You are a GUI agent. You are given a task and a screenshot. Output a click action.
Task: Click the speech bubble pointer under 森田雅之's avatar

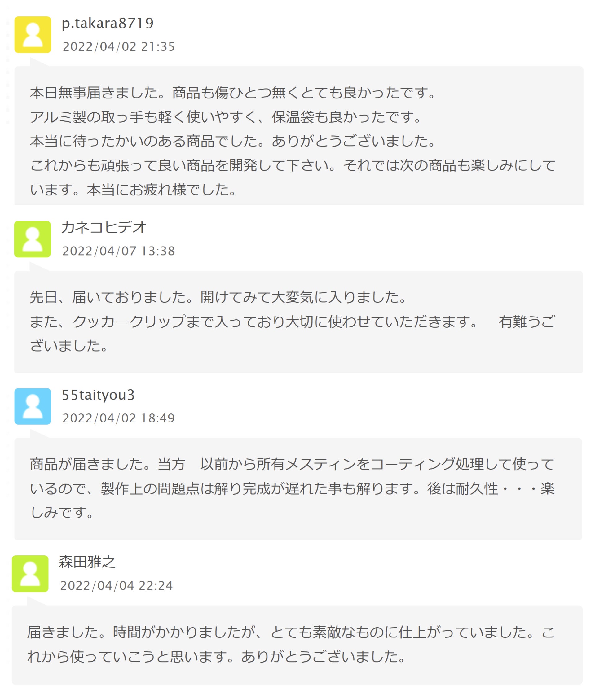tap(34, 602)
